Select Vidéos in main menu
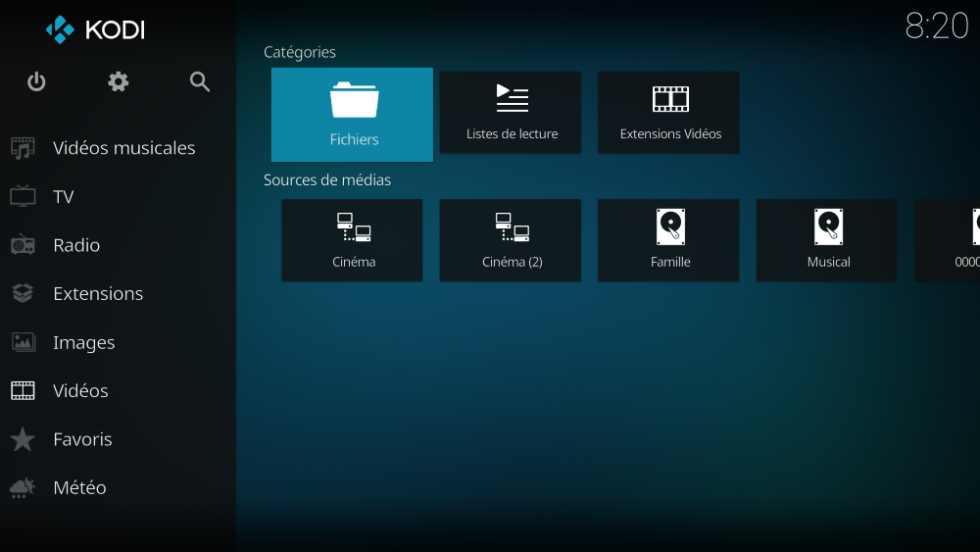Screen dimensions: 980x552 80,390
